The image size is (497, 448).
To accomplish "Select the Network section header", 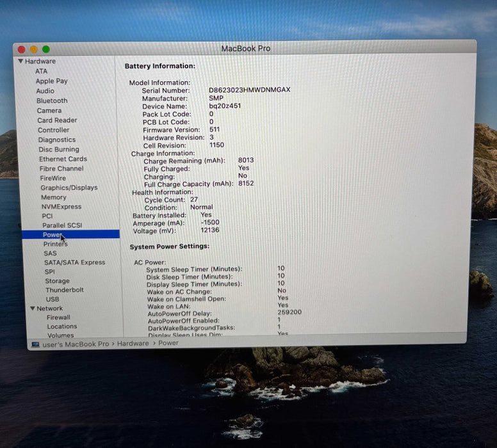I will (x=49, y=308).
